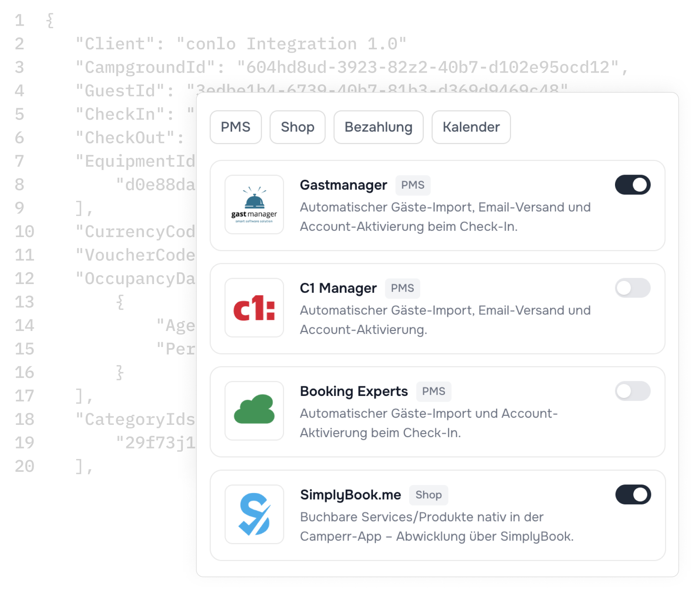The width and height of the screenshot is (700, 603).
Task: Show the Kalender filter tab
Action: point(471,127)
